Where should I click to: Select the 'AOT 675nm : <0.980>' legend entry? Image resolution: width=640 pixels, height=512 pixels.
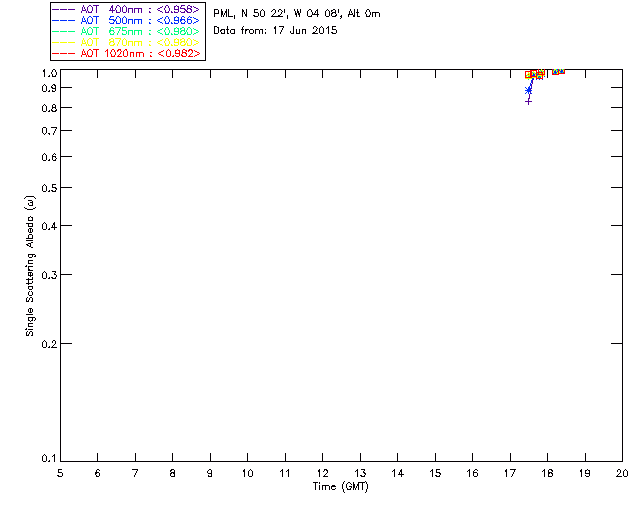click(127, 31)
